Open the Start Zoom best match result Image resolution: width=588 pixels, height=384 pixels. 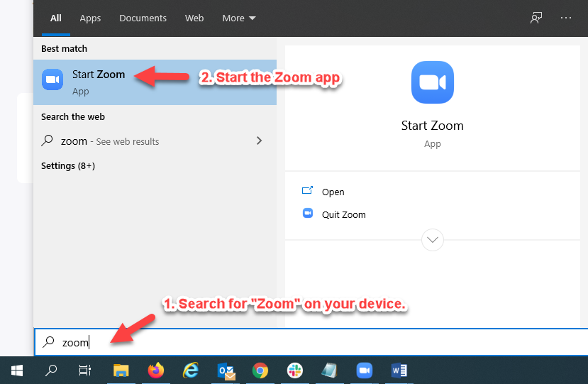tap(155, 82)
